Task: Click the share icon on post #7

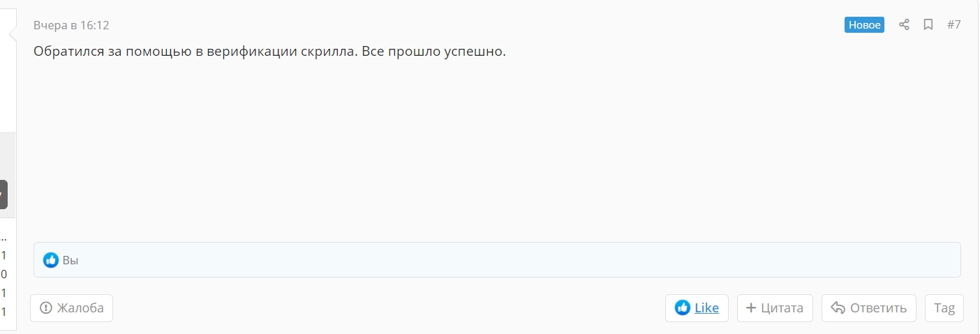Action: tap(904, 25)
